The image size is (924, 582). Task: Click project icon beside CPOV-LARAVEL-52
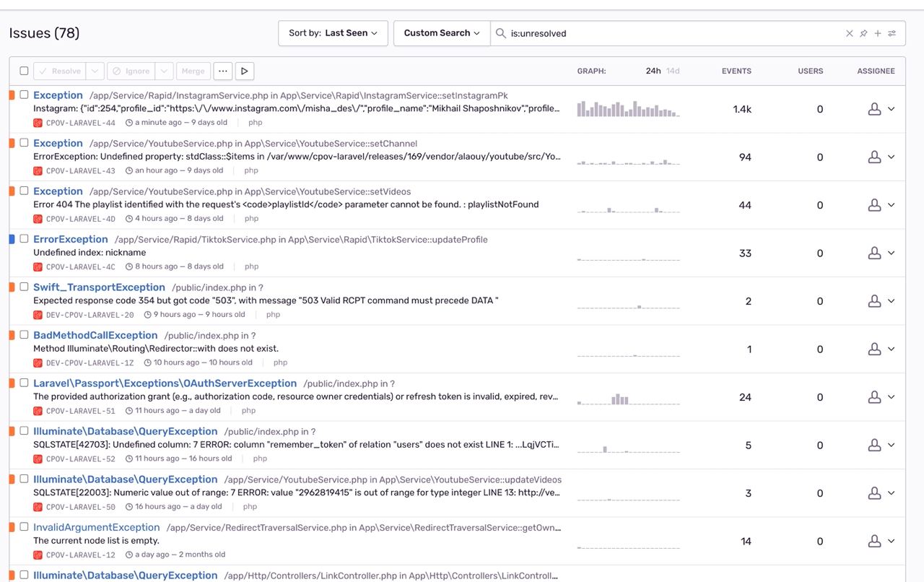[38, 459]
